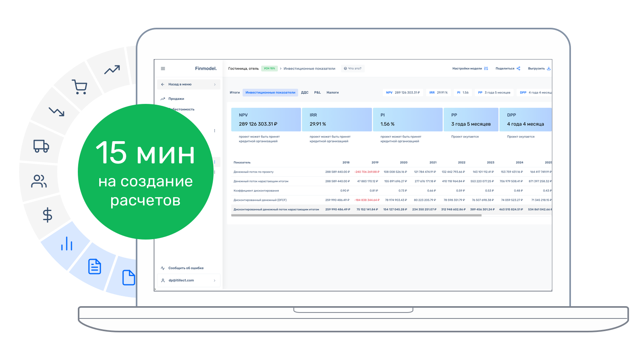This screenshot has height=349, width=644.
Task: Click the 2019 column header
Action: pos(375,163)
